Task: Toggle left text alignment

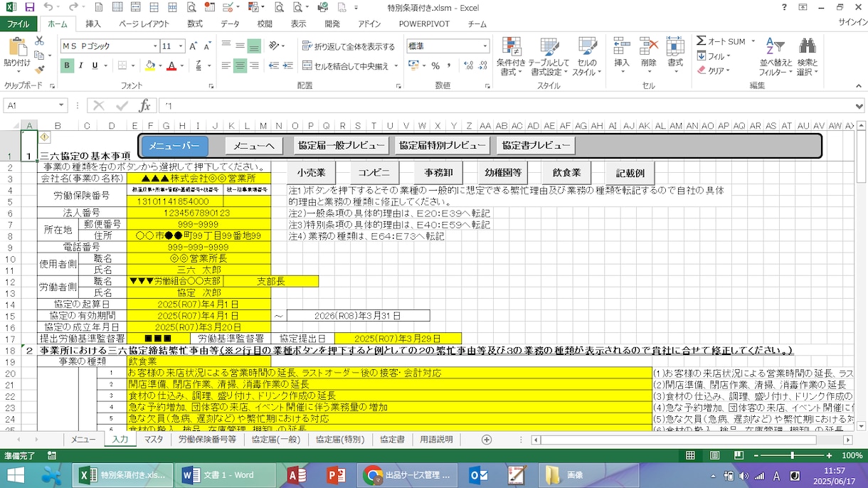Action: [x=226, y=66]
